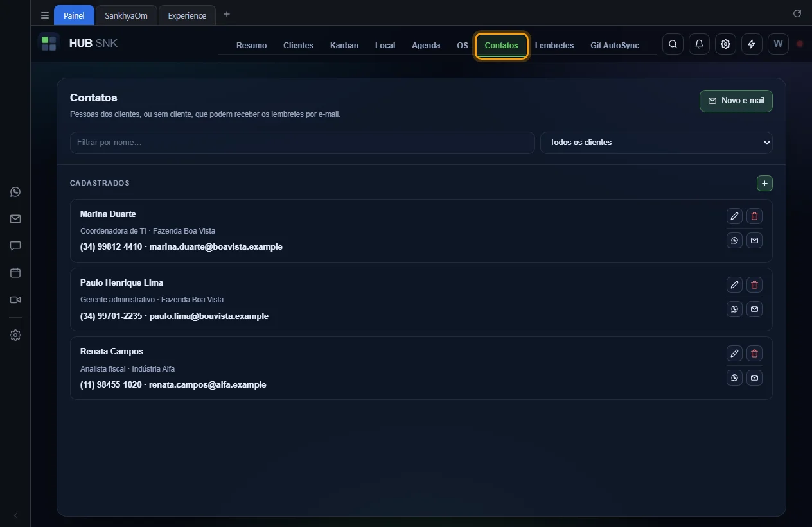Open the Resumo section
Viewport: 812px width, 527px height.
coord(251,46)
